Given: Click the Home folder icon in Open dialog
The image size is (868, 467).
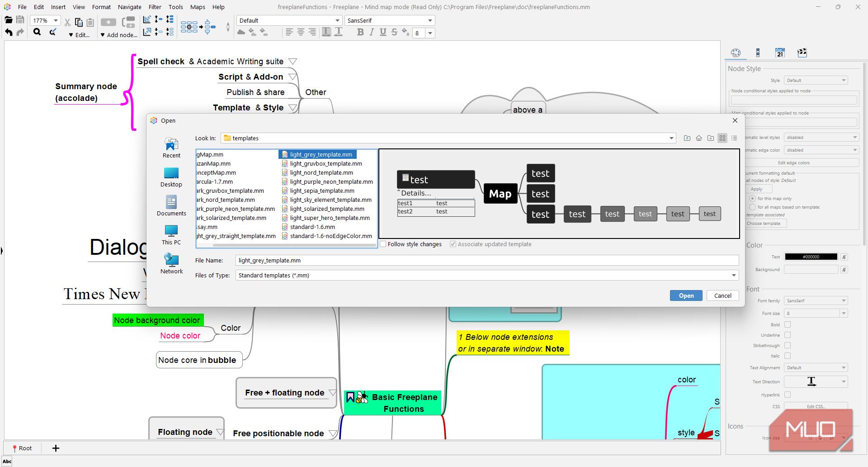Looking at the screenshot, I should [x=699, y=138].
